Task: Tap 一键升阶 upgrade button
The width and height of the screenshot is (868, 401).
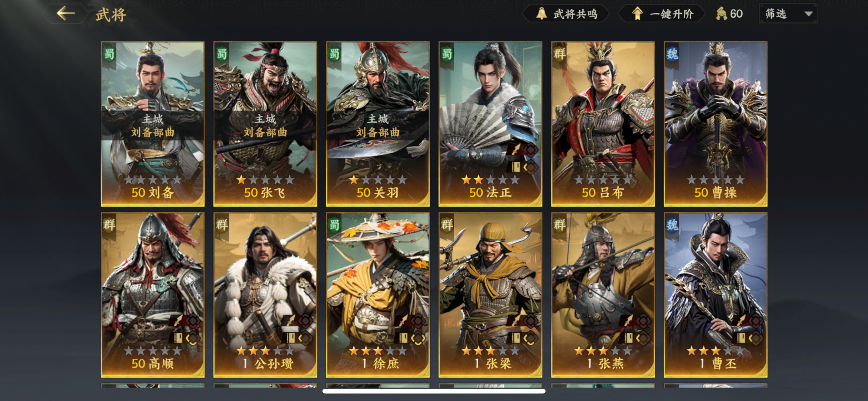Action: tap(661, 14)
